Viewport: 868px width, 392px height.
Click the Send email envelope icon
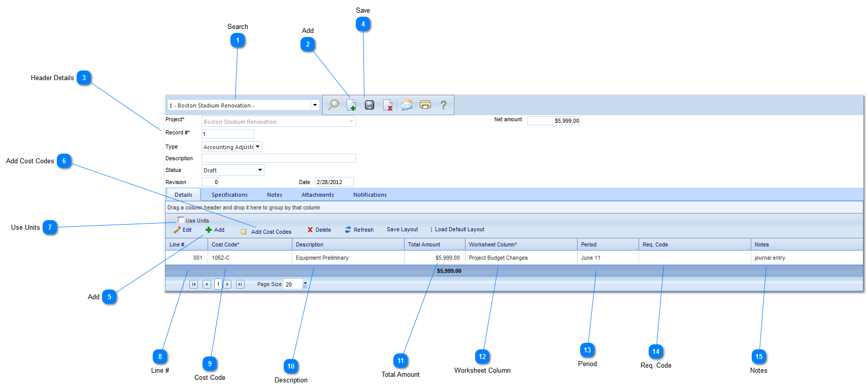[407, 105]
